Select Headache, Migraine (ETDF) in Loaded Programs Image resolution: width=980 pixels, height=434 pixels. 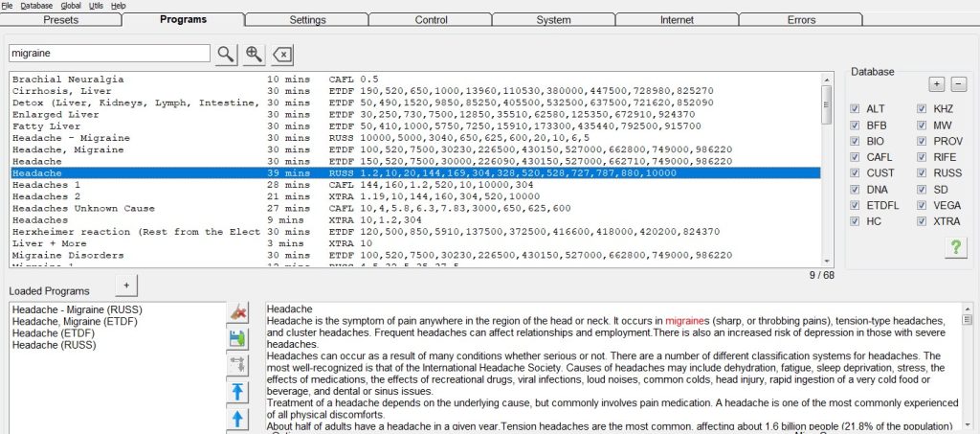tap(63, 321)
